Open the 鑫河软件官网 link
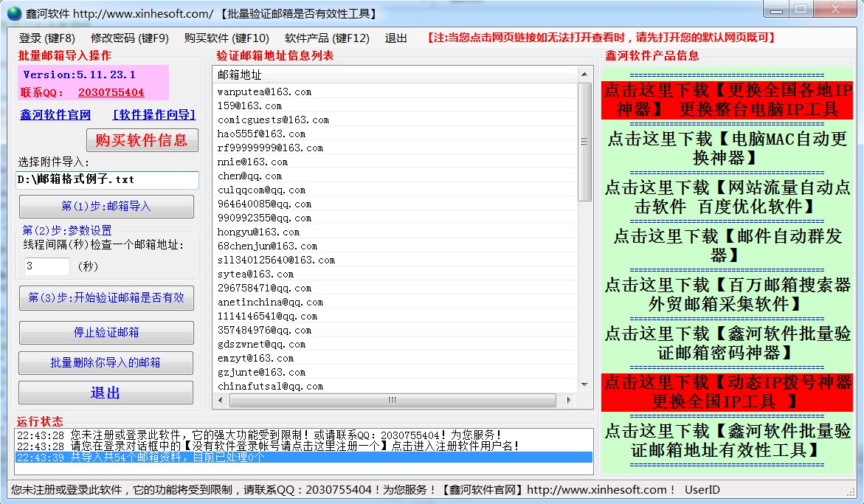Image resolution: width=864 pixels, height=504 pixels. (x=55, y=115)
